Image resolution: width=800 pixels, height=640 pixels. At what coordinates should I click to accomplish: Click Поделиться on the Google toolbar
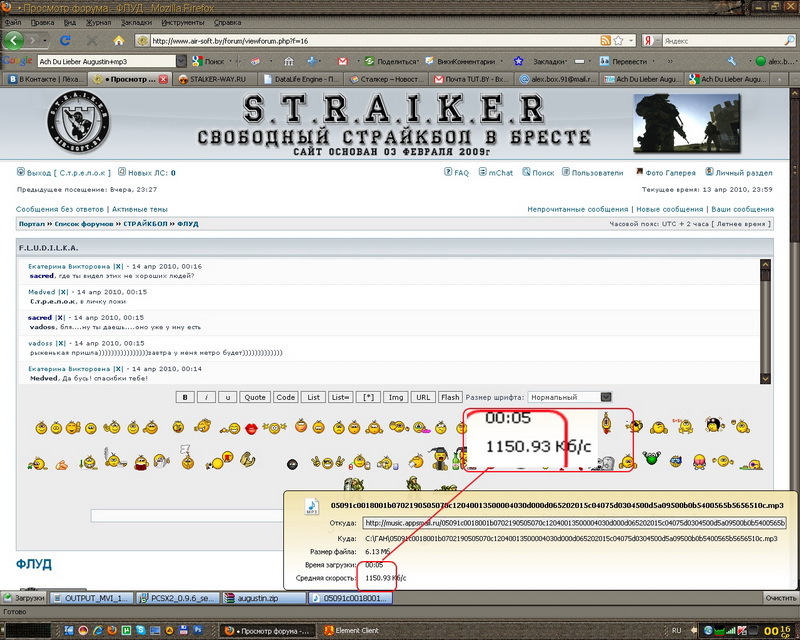tap(391, 61)
